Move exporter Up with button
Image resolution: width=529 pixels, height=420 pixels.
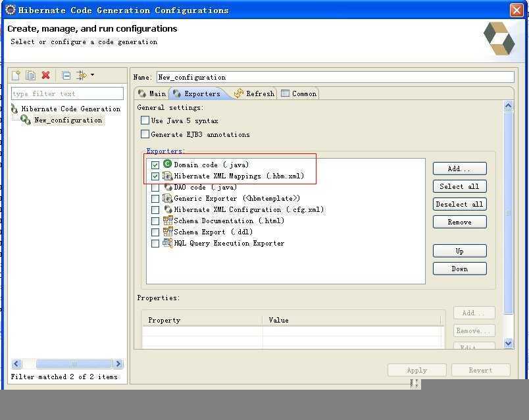(x=459, y=251)
